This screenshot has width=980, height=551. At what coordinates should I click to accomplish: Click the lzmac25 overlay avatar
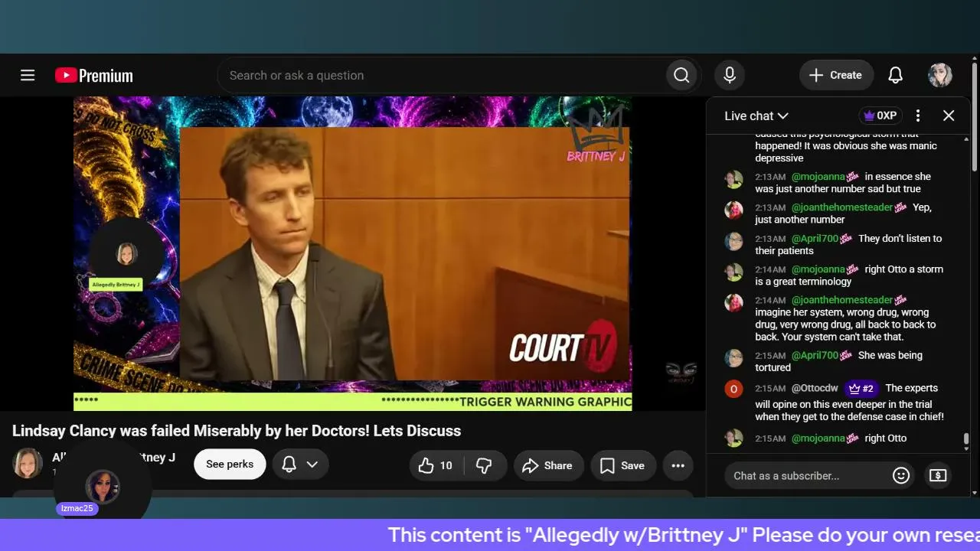102,487
